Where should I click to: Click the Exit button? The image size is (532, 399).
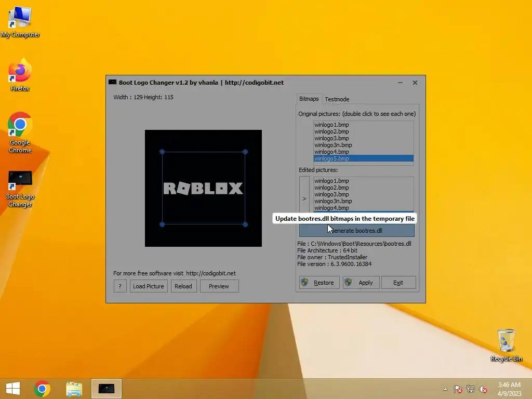click(398, 282)
